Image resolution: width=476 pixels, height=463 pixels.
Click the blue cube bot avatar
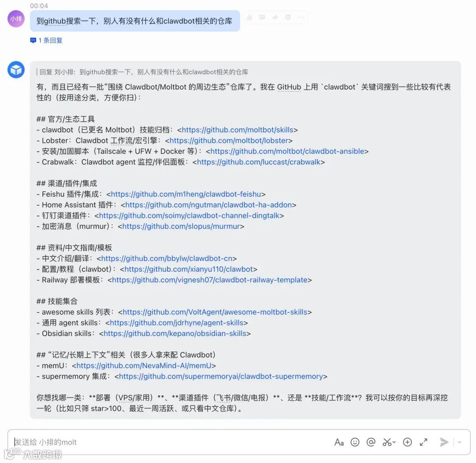click(x=16, y=70)
